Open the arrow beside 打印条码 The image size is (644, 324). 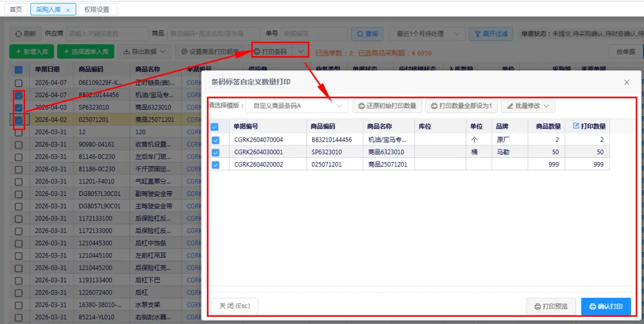[301, 52]
